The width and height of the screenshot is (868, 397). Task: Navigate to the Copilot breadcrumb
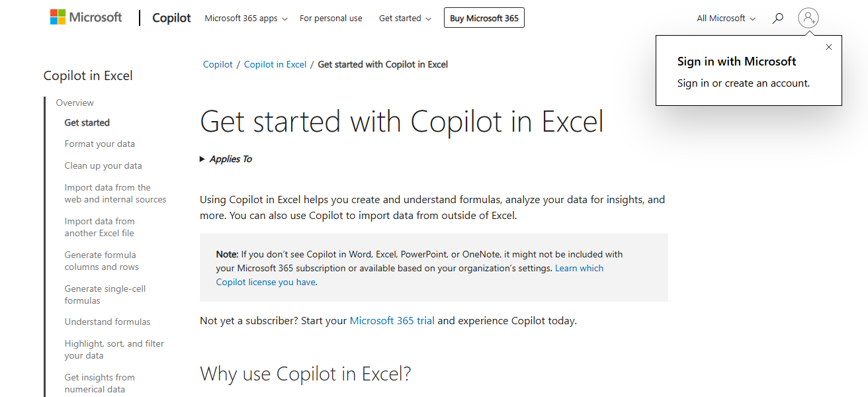(x=218, y=64)
